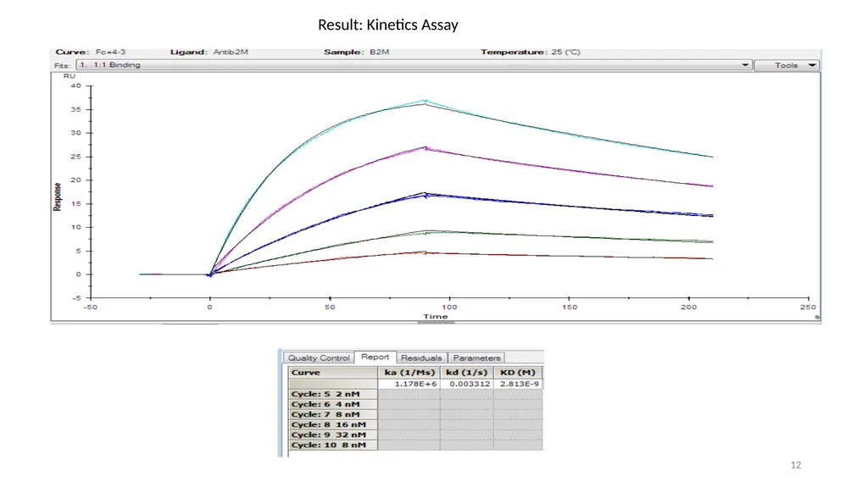
Task: Click the Curve column header
Action: pyautogui.click(x=332, y=373)
